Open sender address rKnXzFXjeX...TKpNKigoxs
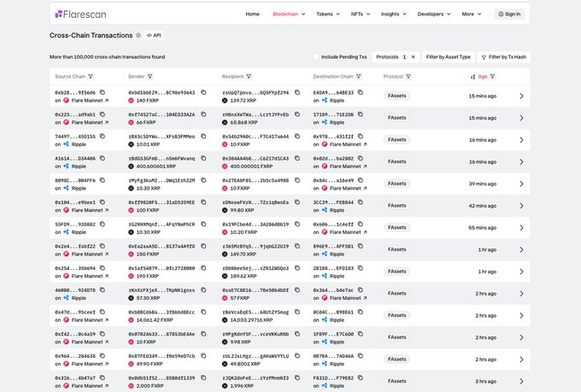 pos(161,290)
